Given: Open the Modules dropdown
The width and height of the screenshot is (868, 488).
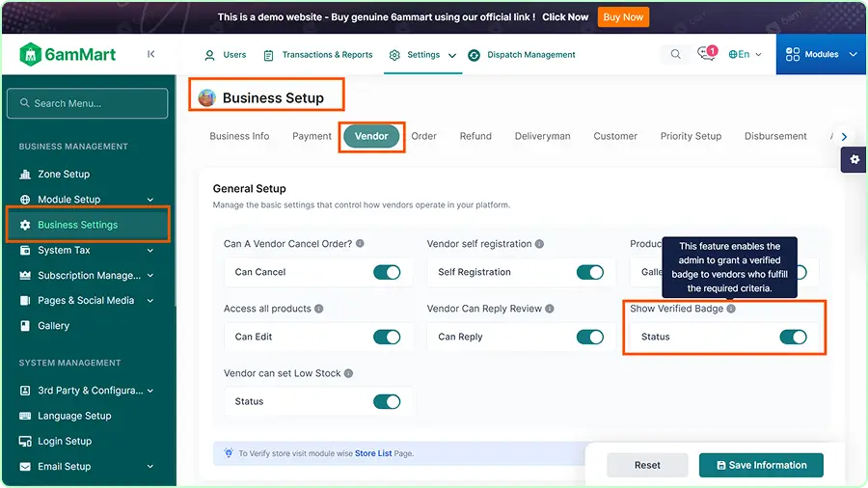Looking at the screenshot, I should tap(821, 54).
